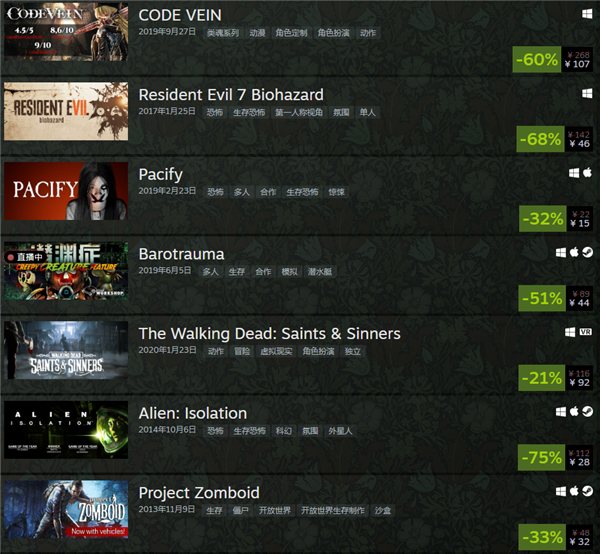Click the Apple icon on Alien: Isolation row

pos(574,412)
